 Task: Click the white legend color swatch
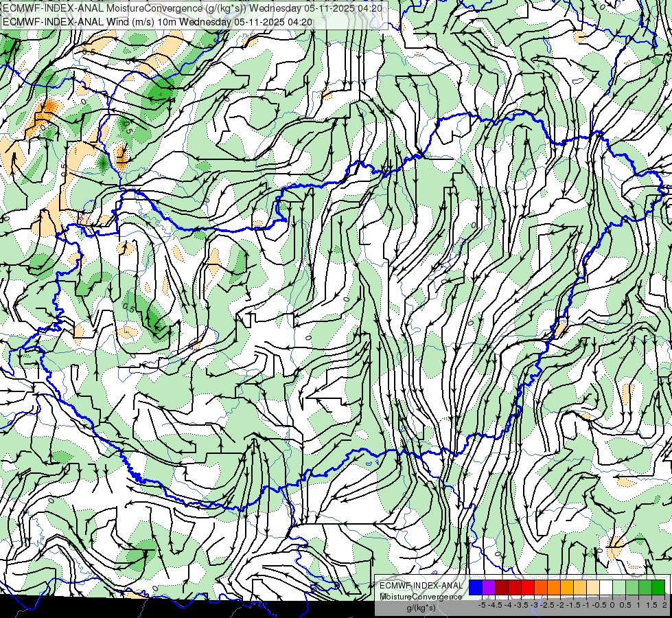pos(606,587)
